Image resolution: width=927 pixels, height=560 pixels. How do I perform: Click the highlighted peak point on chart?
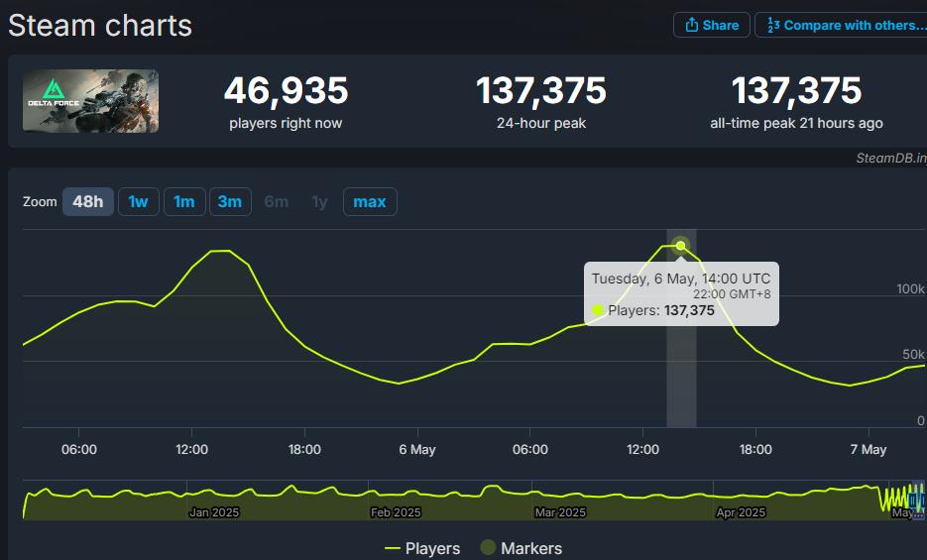tap(680, 245)
